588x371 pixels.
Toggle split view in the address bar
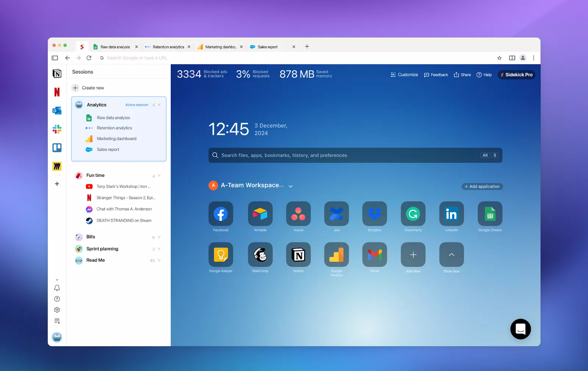pyautogui.click(x=512, y=58)
